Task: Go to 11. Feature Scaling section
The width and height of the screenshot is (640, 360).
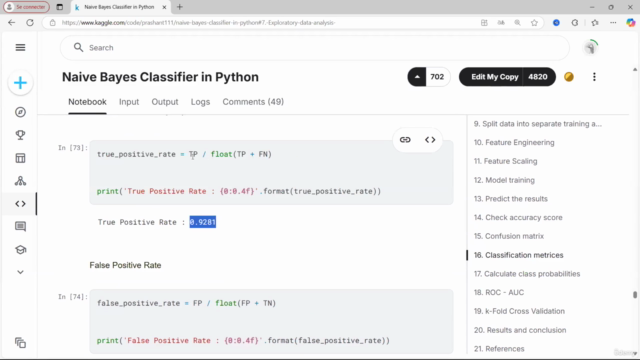Action: 505,161
